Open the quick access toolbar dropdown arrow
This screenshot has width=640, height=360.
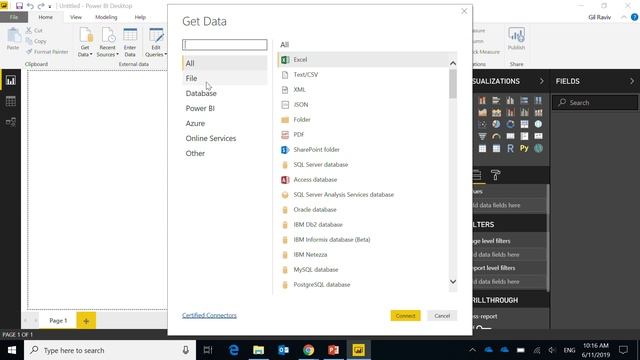pyautogui.click(x=50, y=7)
